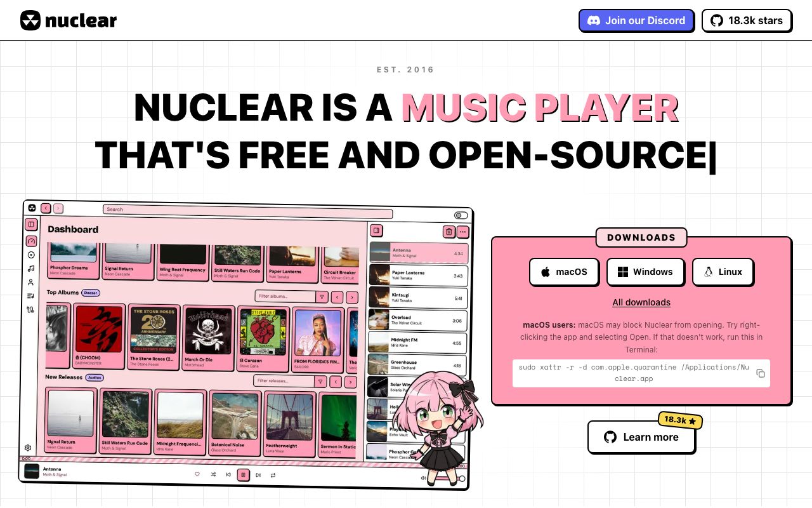The image size is (812, 508).
Task: Collapse the queue panel with its panel icon
Action: click(x=376, y=231)
